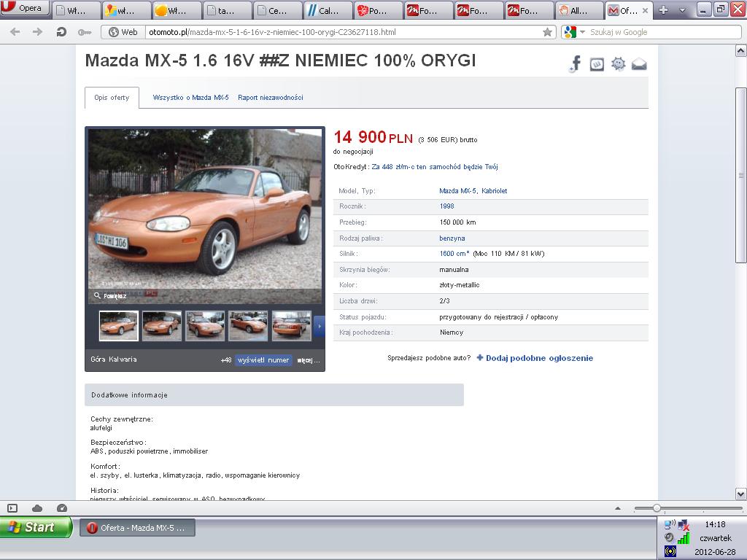
Task: Toggle Opera Turbo speedometer icon
Action: click(x=62, y=508)
